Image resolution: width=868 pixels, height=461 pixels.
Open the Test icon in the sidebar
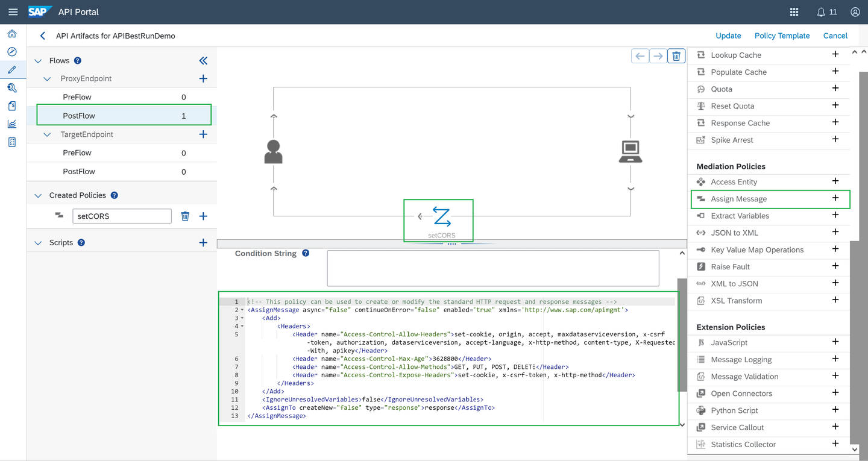pos(12,88)
